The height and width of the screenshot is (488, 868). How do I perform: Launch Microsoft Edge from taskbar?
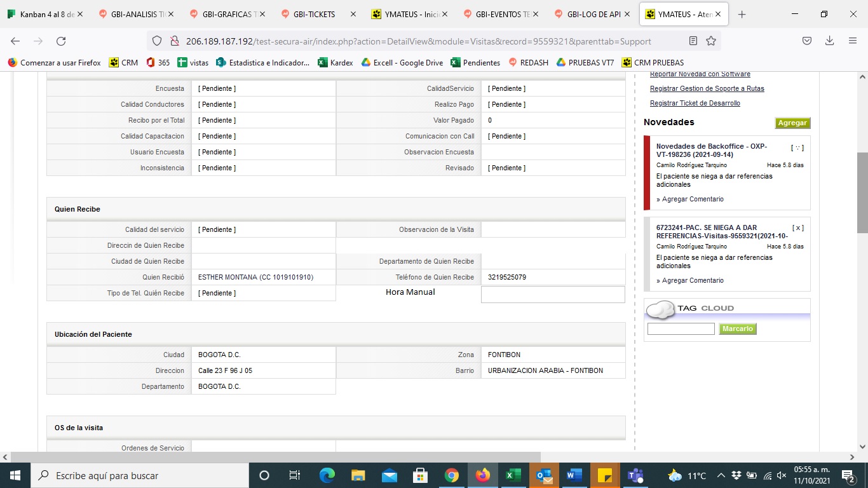(x=327, y=475)
